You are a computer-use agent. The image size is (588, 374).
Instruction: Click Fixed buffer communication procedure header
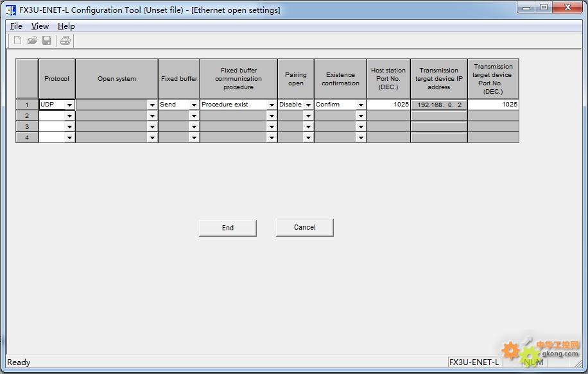[x=239, y=79]
